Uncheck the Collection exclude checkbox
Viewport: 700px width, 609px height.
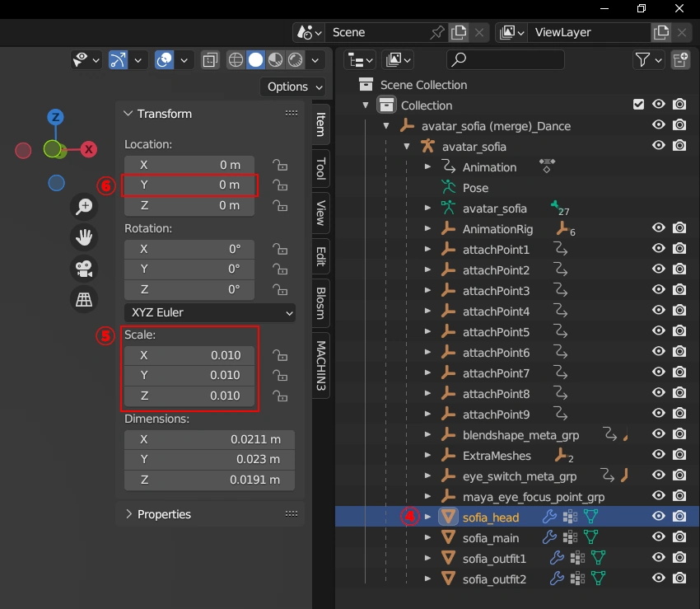tap(638, 105)
